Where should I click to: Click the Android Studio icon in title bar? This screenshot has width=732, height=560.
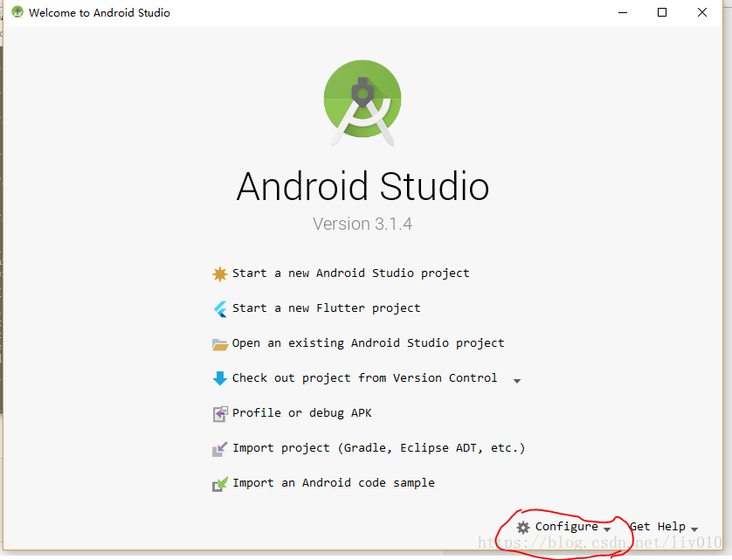pyautogui.click(x=17, y=13)
